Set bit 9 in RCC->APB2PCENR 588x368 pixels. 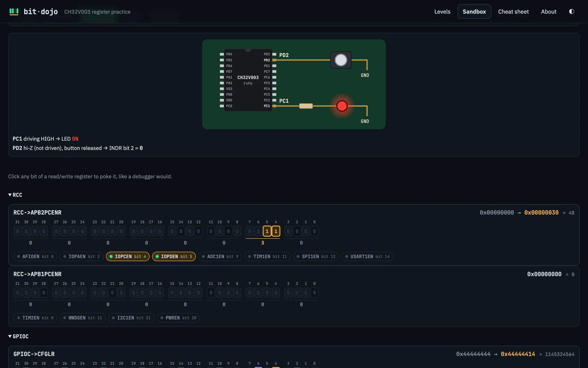point(228,231)
